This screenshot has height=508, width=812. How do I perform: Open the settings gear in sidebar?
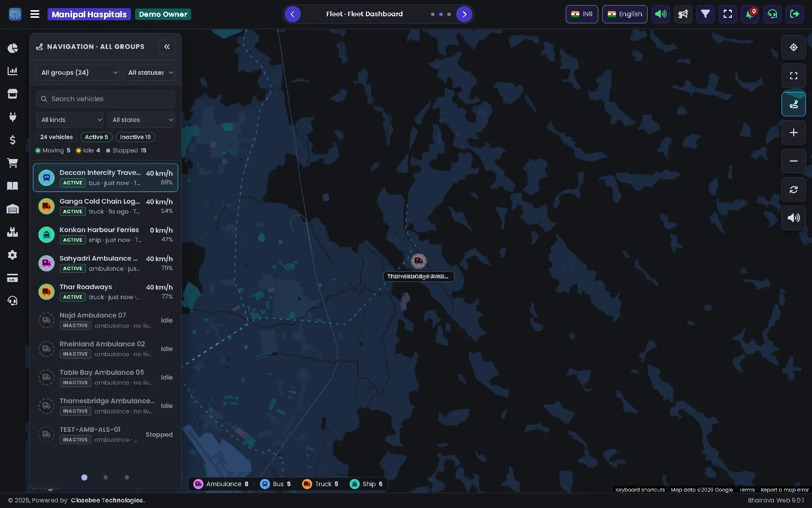pos(13,255)
